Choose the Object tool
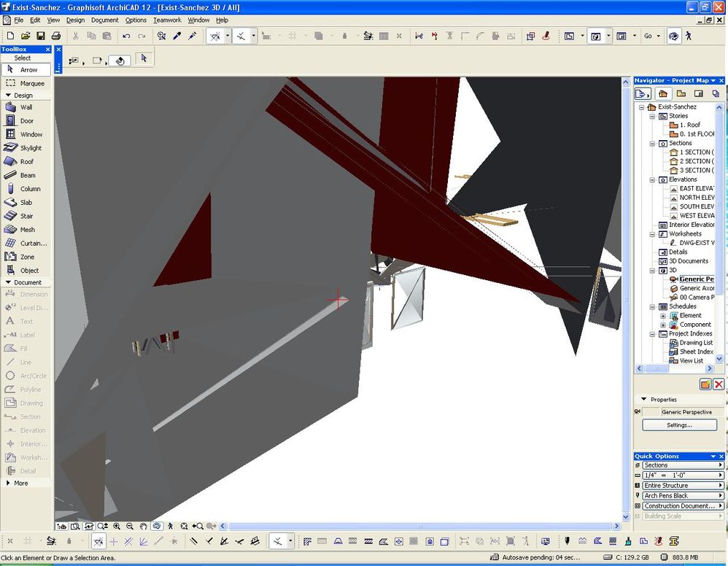728x566 pixels. pos(26,270)
